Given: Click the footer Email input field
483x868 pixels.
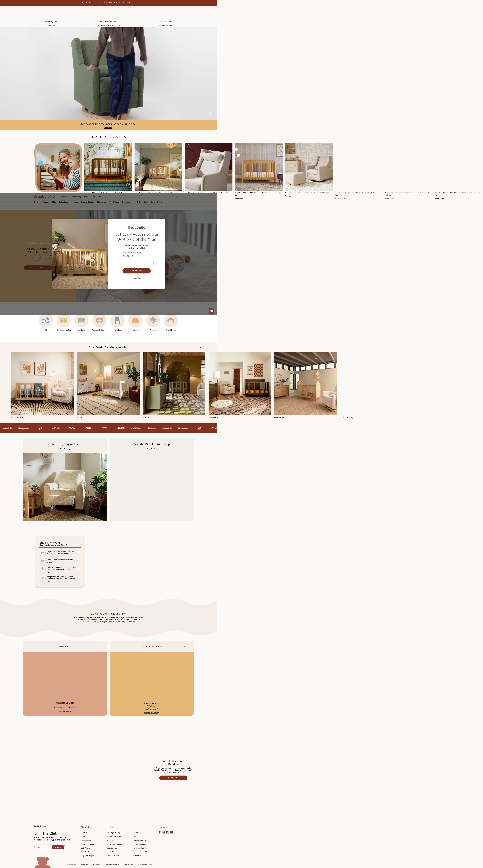Looking at the screenshot, I should click(43, 847).
